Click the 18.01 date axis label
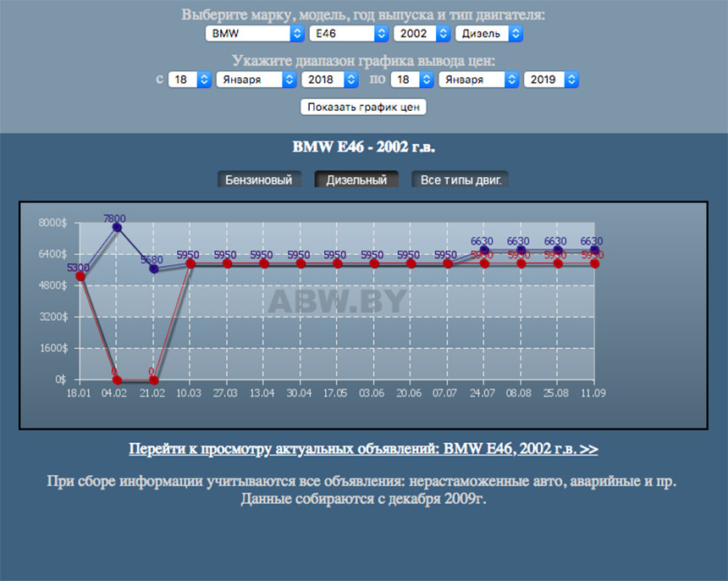 [x=79, y=393]
